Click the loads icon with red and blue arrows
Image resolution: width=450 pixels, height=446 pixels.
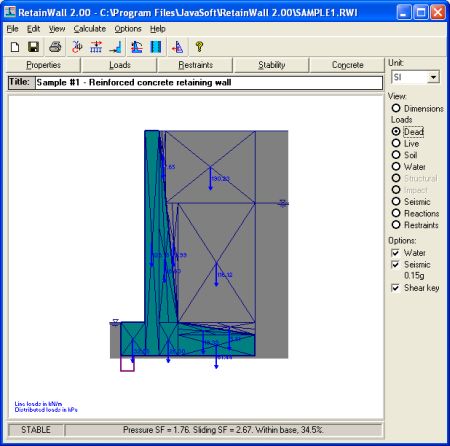coord(96,47)
